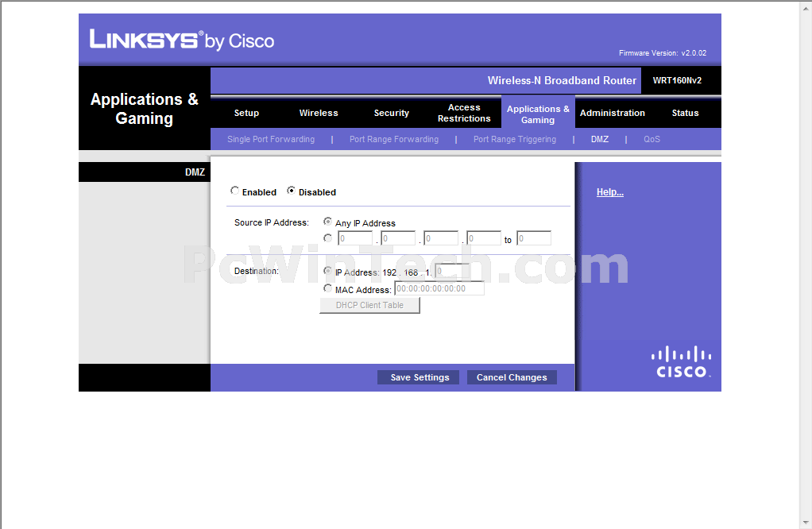
Task: Click the Source IP Address: label
Action: [x=272, y=222]
